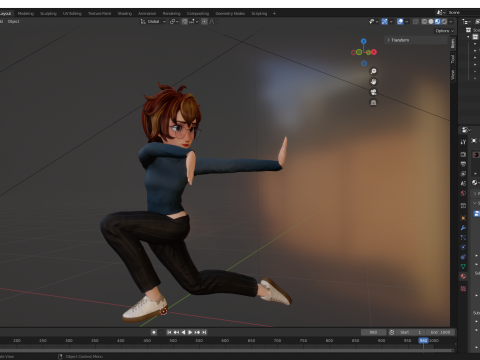Open the Item sidebar tab
Image resolution: width=480 pixels, height=360 pixels.
click(453, 43)
